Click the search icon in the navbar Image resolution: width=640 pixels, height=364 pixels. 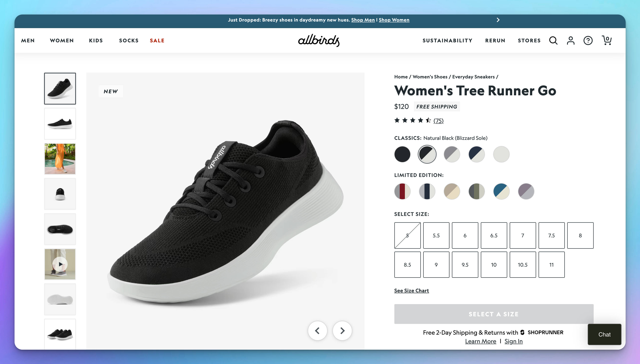coord(553,40)
